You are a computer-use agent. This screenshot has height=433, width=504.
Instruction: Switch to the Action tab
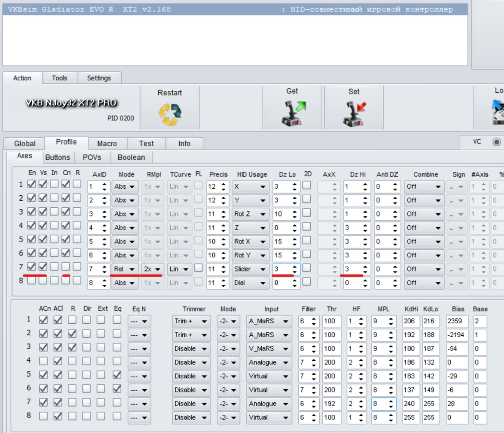pyautogui.click(x=22, y=78)
